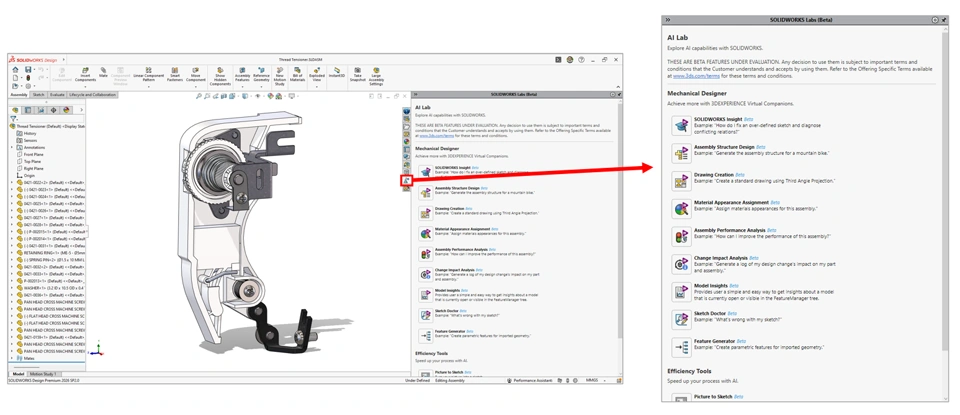960x415 pixels.
Task: Select the Motion Study 1 tab
Action: point(43,373)
